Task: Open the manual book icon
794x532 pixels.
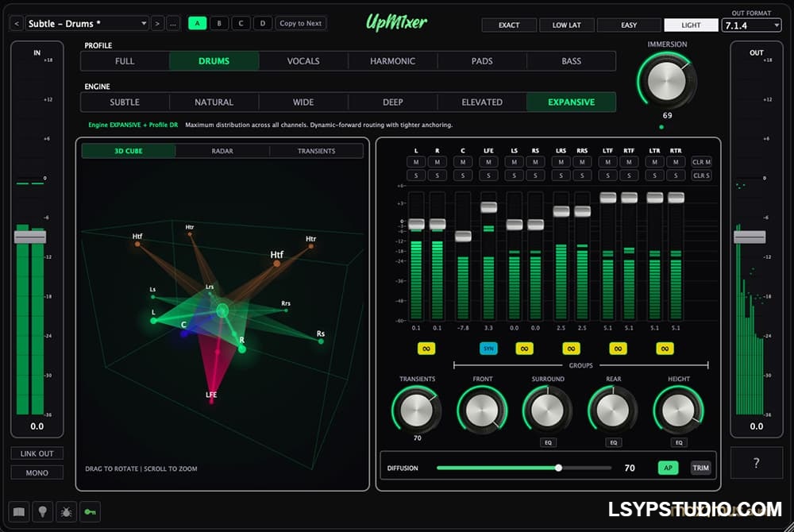Action: coord(19,512)
